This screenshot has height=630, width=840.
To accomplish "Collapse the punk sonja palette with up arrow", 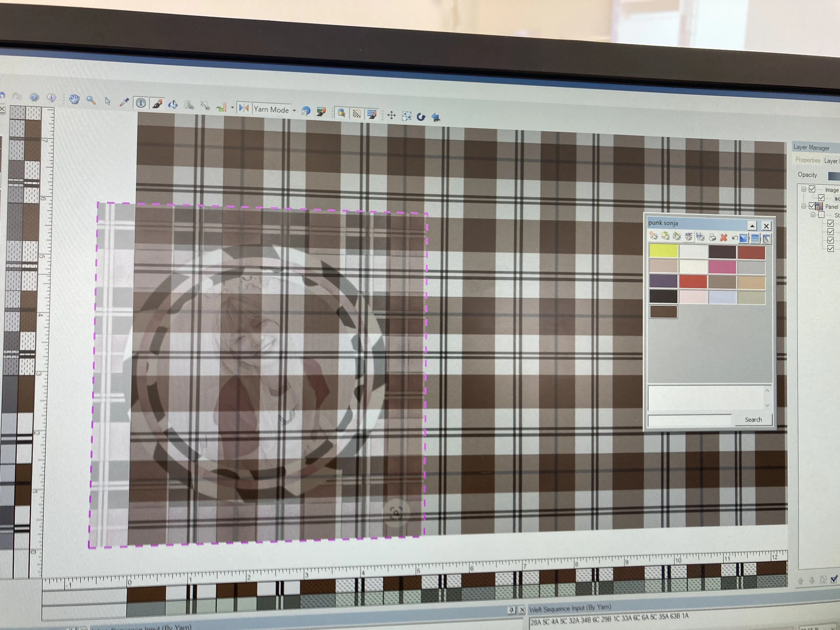I will (x=752, y=226).
